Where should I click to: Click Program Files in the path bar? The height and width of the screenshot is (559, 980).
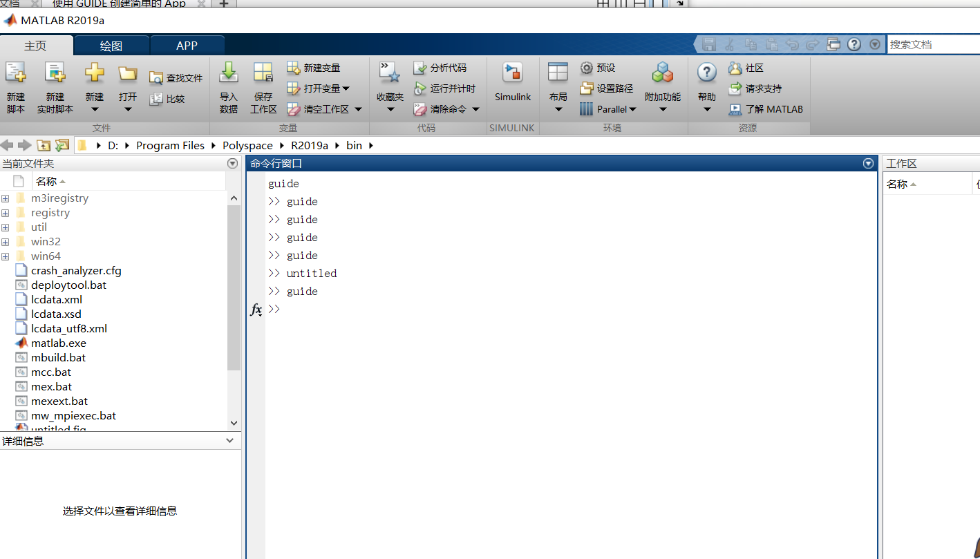point(170,145)
